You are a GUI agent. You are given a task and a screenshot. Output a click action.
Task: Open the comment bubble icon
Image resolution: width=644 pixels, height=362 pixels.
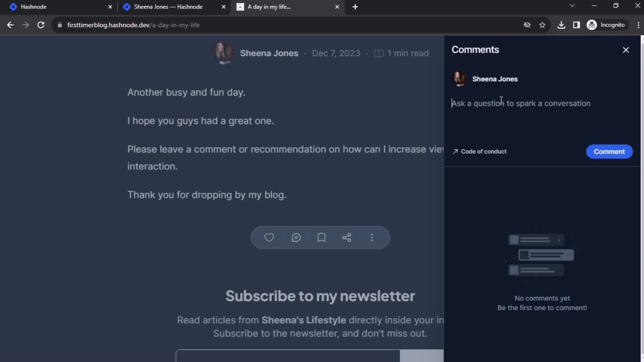[296, 238]
